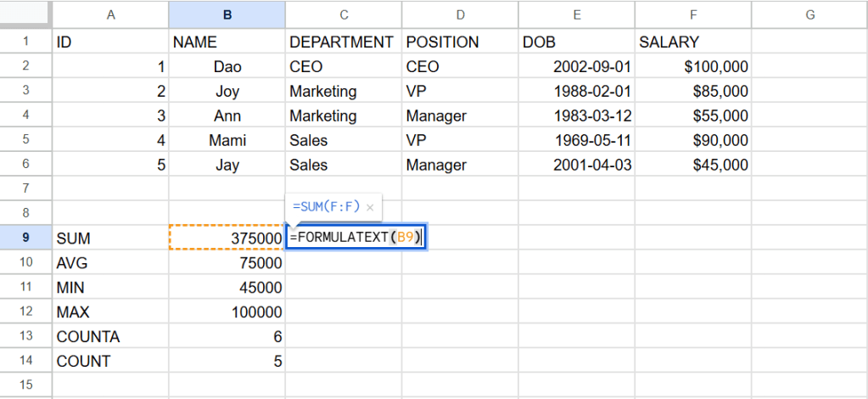868x399 pixels.
Task: Close the =SUM(F:F) formula tooltip
Action: pyautogui.click(x=370, y=207)
